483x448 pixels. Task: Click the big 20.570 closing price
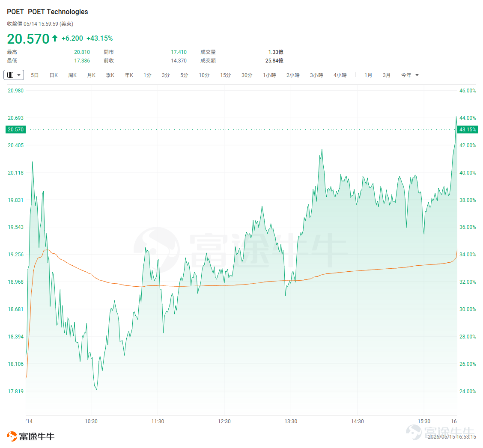coord(28,39)
